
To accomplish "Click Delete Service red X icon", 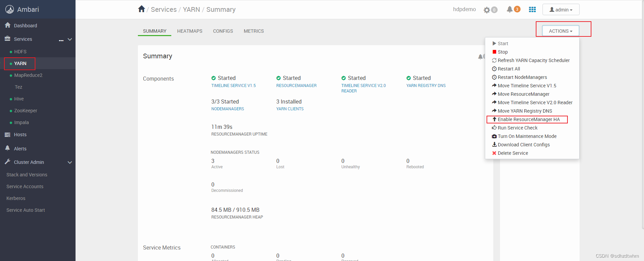I will point(494,153).
